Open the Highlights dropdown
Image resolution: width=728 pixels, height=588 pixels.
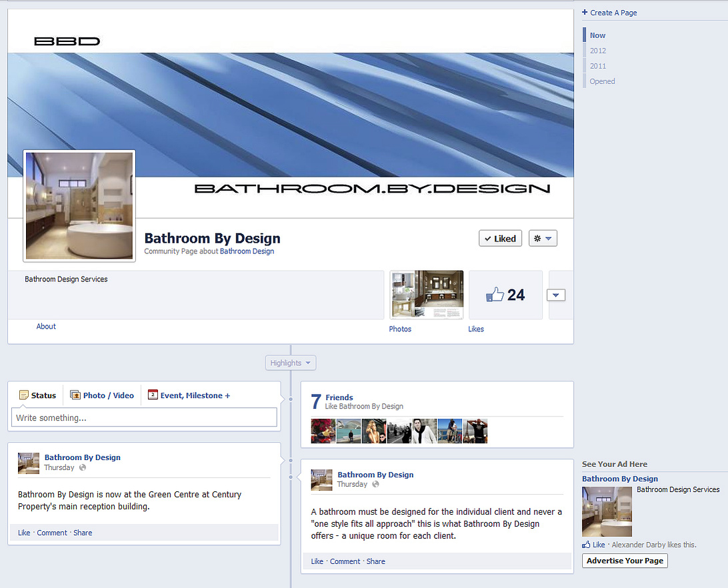(x=291, y=363)
